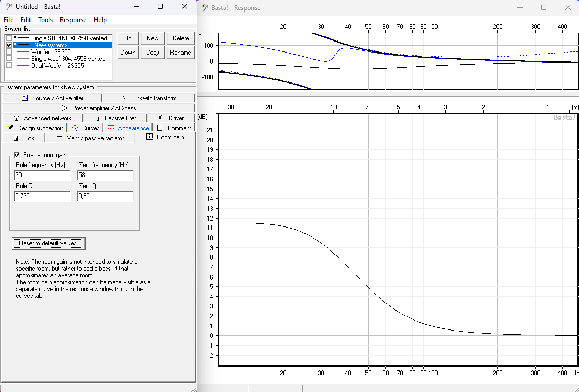Select Dual Woofer 12S305 in system list

57,66
